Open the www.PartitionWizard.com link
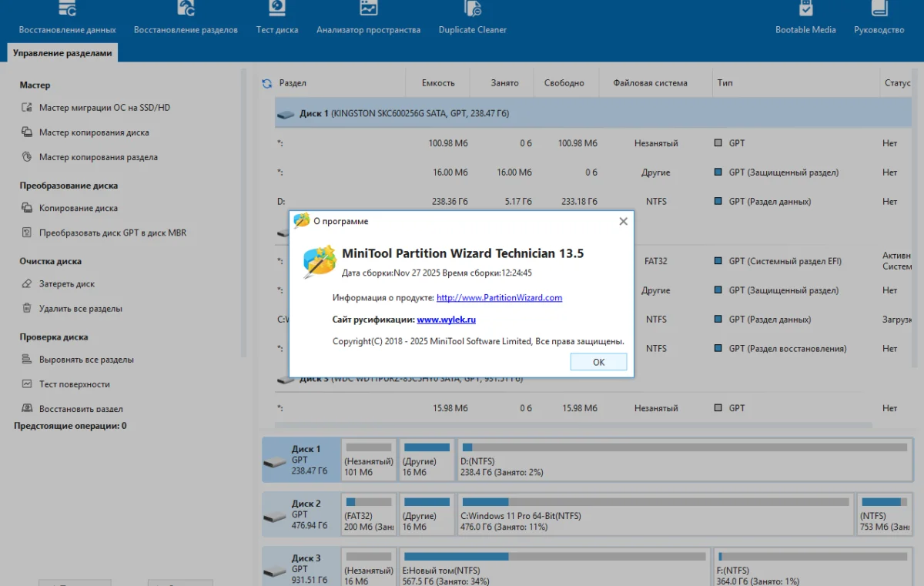 tap(499, 298)
